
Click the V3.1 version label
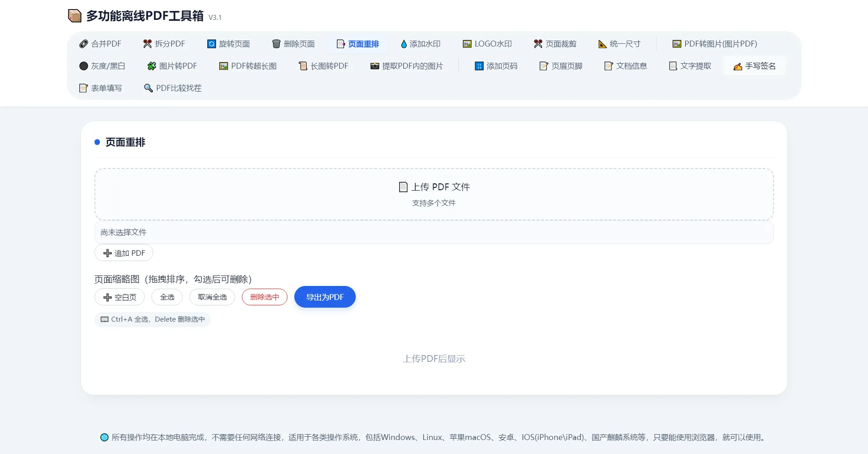tap(215, 18)
